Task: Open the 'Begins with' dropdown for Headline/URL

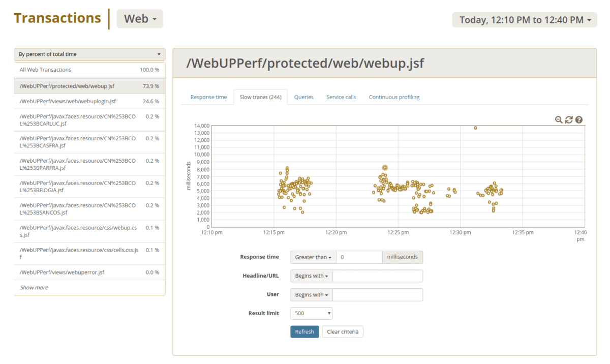Action: point(311,276)
